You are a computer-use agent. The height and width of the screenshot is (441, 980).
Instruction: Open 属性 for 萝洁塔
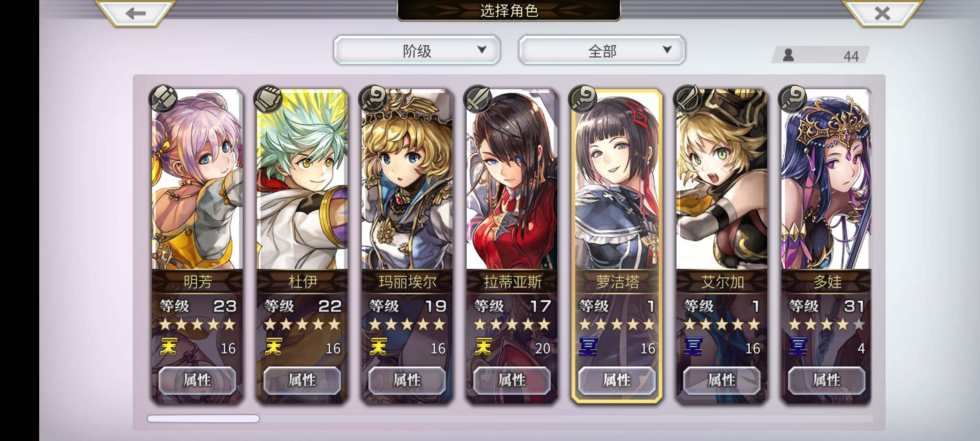point(617,380)
